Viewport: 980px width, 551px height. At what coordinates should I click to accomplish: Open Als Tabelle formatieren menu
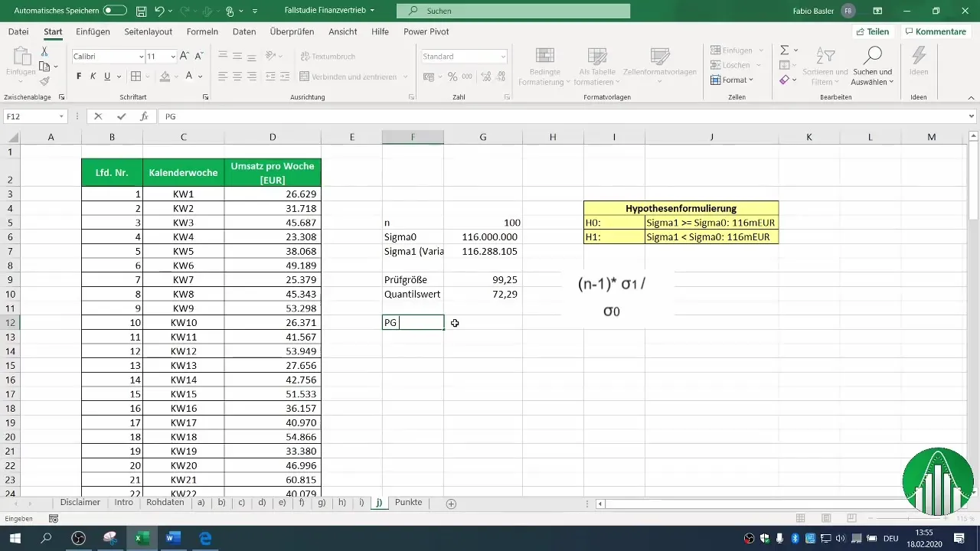pos(597,67)
